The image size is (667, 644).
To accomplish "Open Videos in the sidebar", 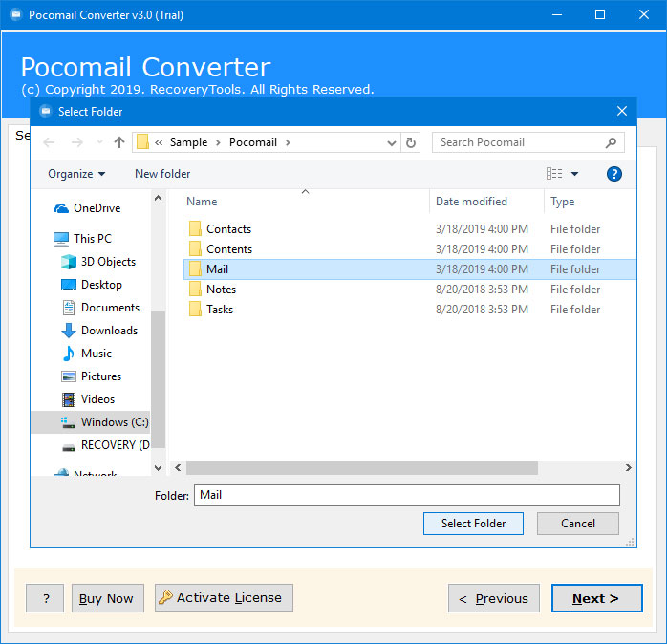I will point(89,399).
